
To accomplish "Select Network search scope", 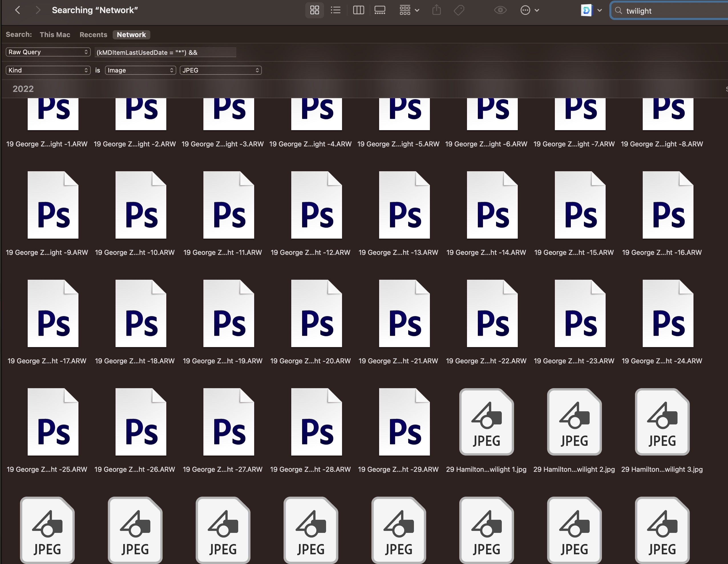I will click(131, 35).
